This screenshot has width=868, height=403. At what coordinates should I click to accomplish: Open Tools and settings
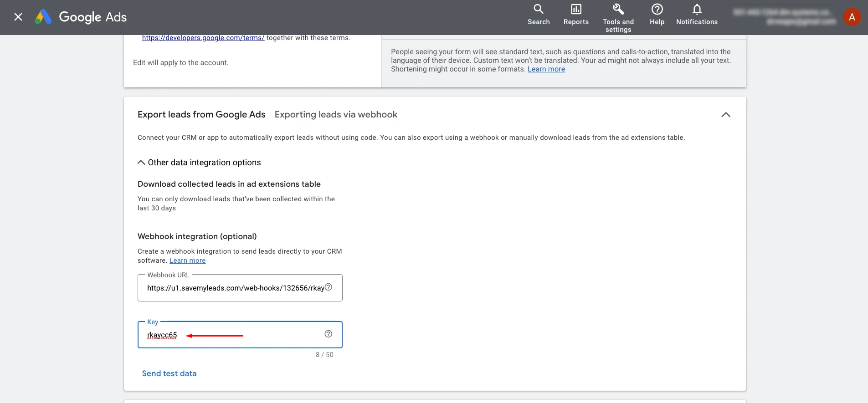tap(618, 18)
